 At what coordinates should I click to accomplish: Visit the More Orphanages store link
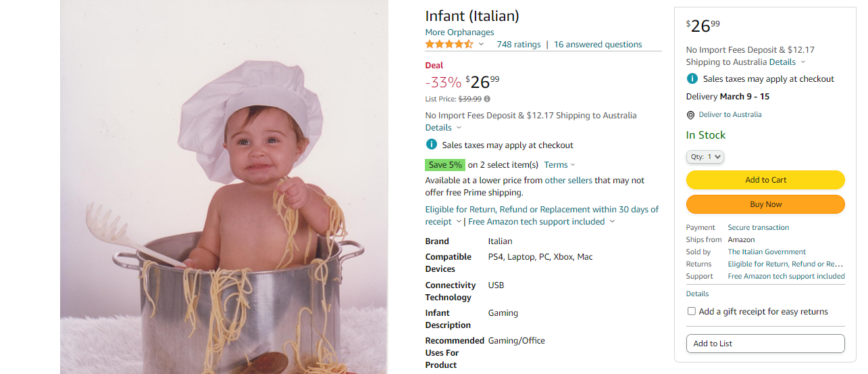click(459, 32)
